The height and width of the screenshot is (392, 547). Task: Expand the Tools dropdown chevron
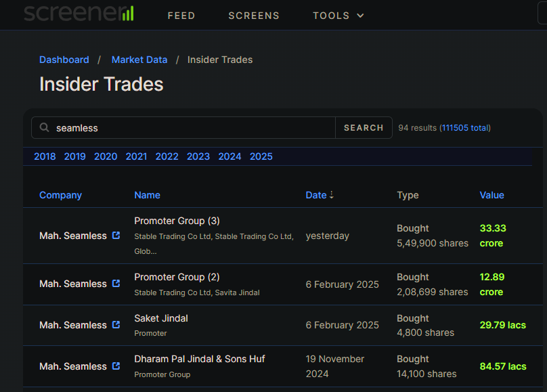[360, 16]
